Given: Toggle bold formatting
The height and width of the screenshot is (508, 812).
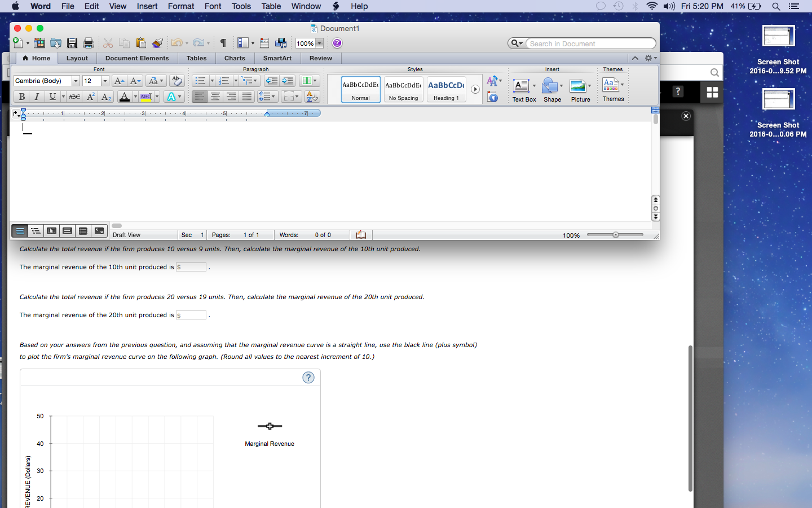Looking at the screenshot, I should pos(21,97).
